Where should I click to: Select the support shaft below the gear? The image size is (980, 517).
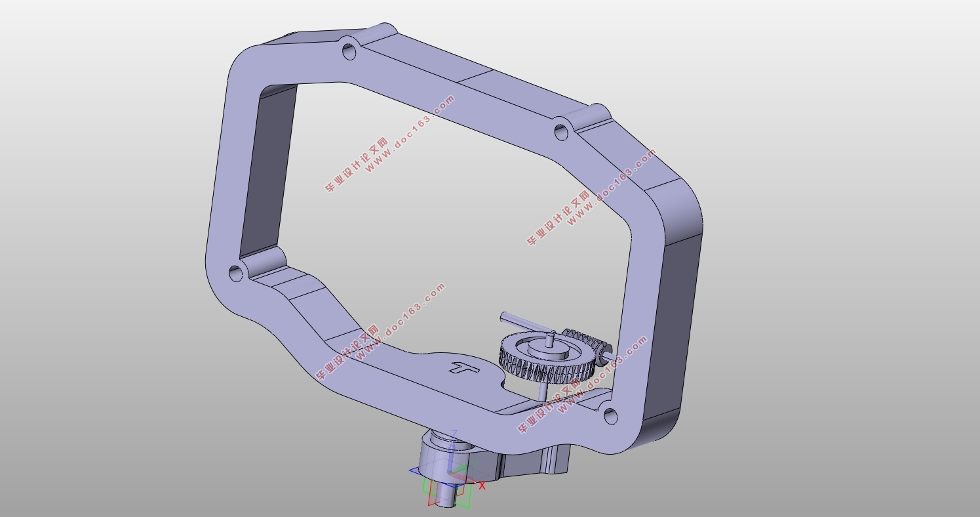pyautogui.click(x=543, y=390)
